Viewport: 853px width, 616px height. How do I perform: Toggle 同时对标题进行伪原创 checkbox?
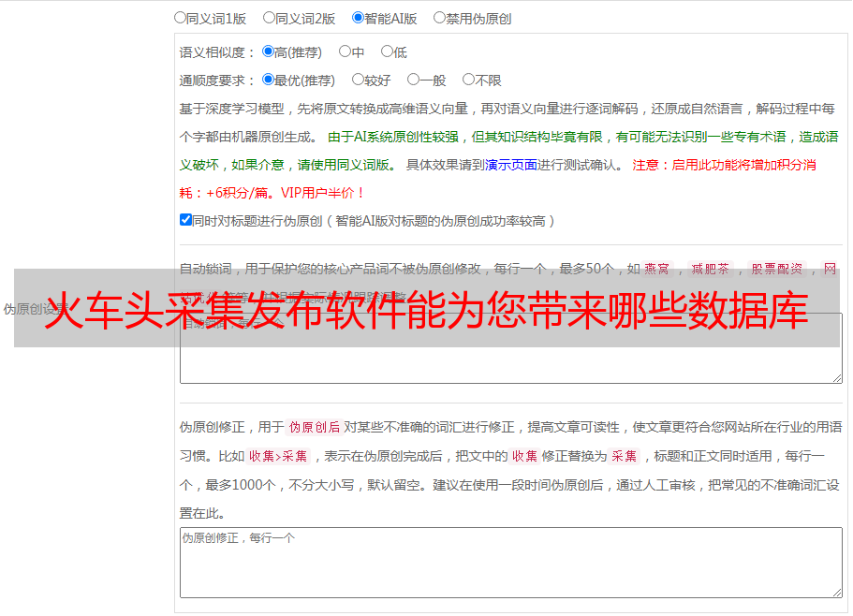pyautogui.click(x=185, y=220)
